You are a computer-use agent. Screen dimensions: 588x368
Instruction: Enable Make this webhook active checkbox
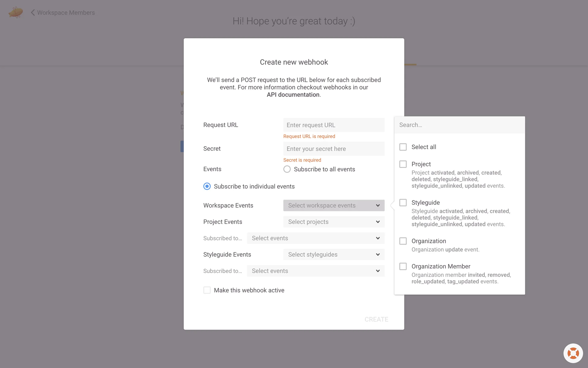click(x=207, y=290)
